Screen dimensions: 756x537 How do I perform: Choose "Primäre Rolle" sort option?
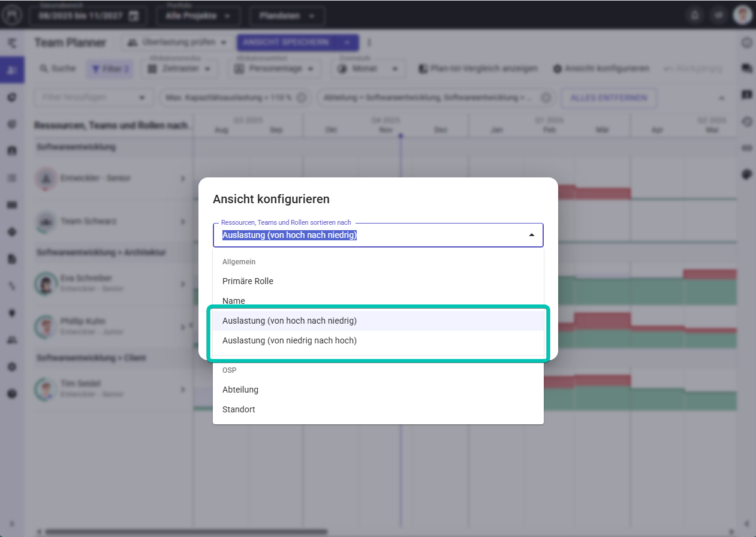click(x=248, y=281)
